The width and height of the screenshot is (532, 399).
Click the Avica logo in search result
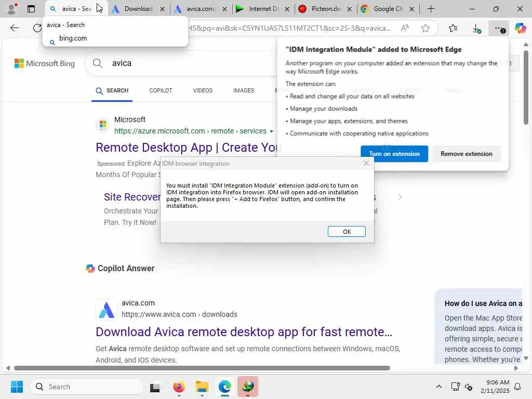(106, 310)
